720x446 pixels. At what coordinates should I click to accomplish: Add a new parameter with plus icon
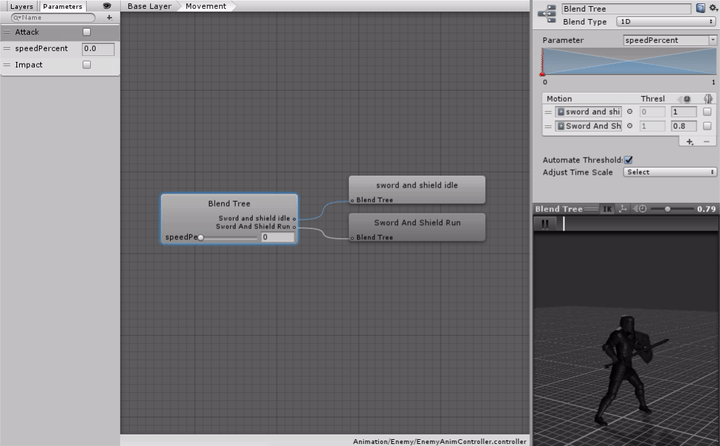tap(109, 17)
